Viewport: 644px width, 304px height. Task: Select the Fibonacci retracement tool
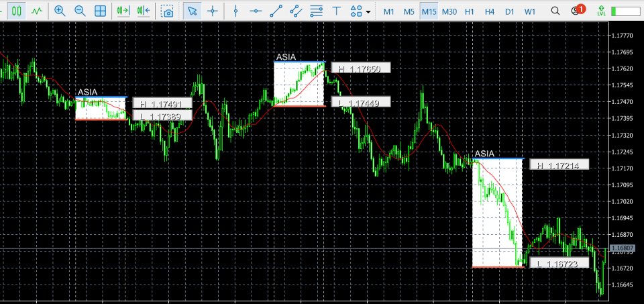[x=316, y=11]
